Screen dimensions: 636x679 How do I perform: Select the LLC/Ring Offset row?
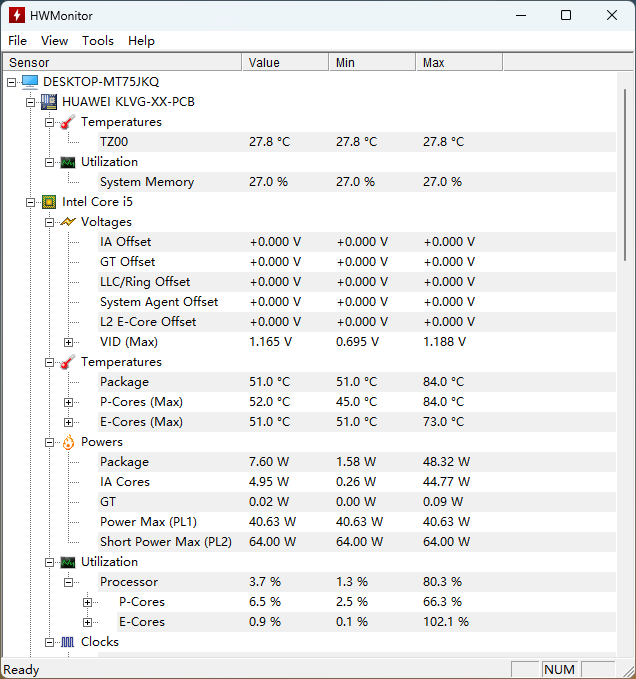pos(357,282)
